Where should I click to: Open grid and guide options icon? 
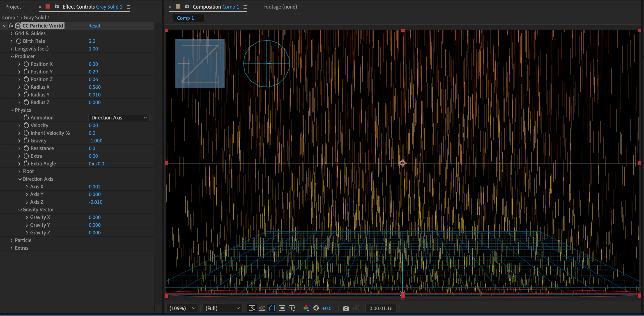coord(292,308)
